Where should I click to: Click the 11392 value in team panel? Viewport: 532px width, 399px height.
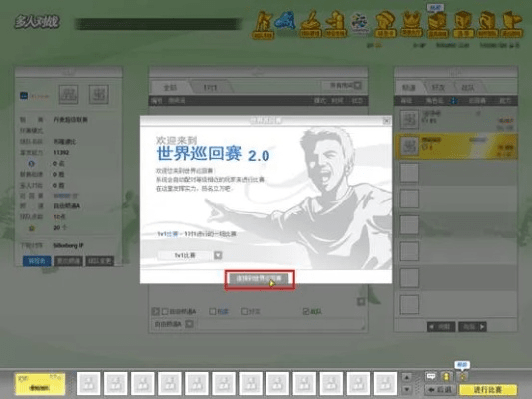(61, 153)
